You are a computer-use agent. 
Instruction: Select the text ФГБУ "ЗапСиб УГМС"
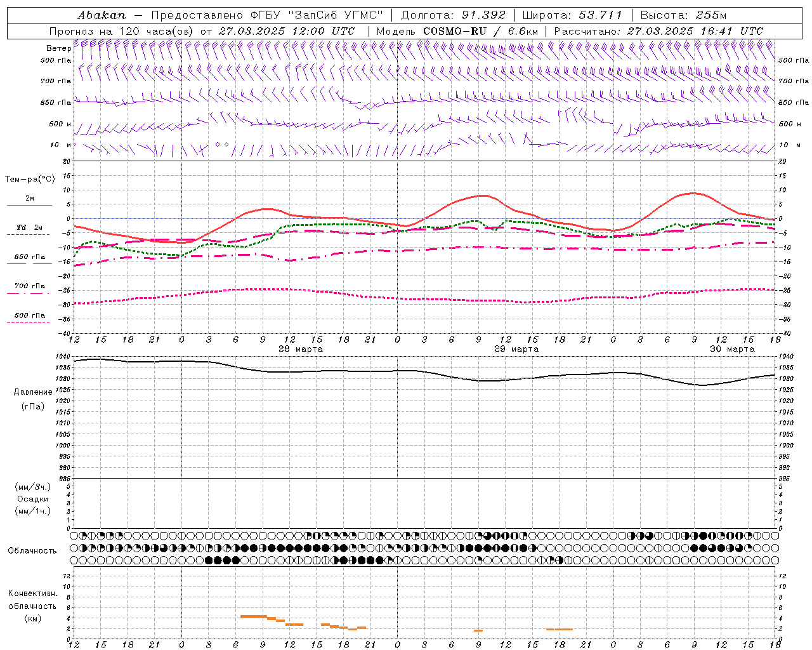click(317, 15)
